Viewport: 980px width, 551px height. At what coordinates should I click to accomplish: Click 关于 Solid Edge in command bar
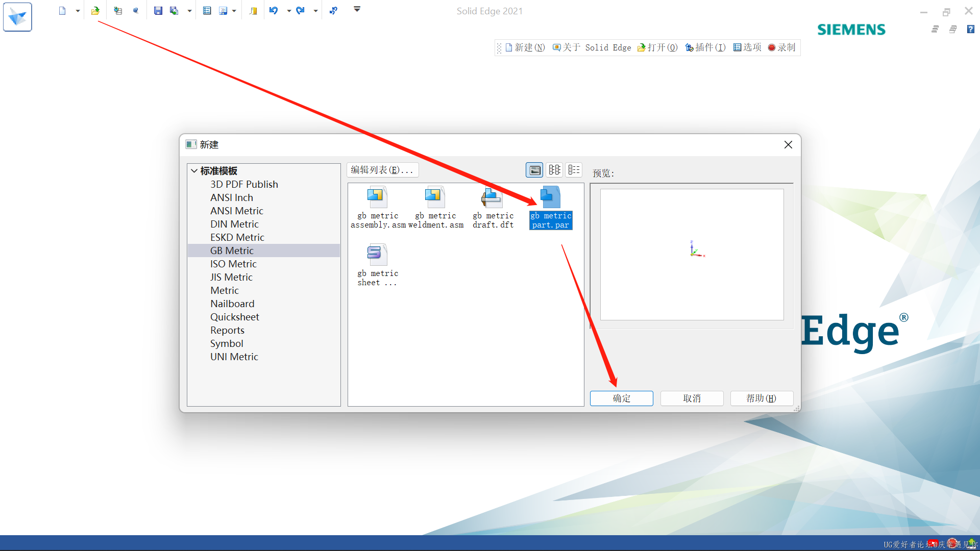point(592,47)
